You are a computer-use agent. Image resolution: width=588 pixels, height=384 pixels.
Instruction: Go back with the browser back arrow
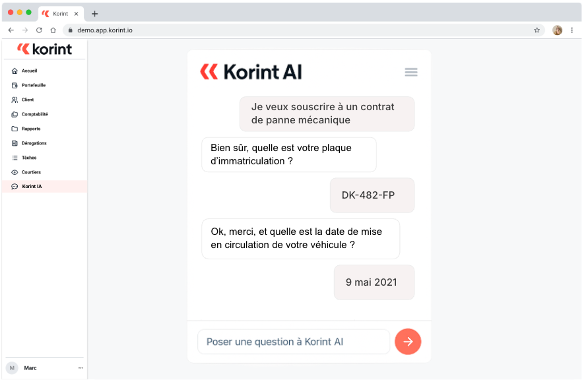coord(11,30)
